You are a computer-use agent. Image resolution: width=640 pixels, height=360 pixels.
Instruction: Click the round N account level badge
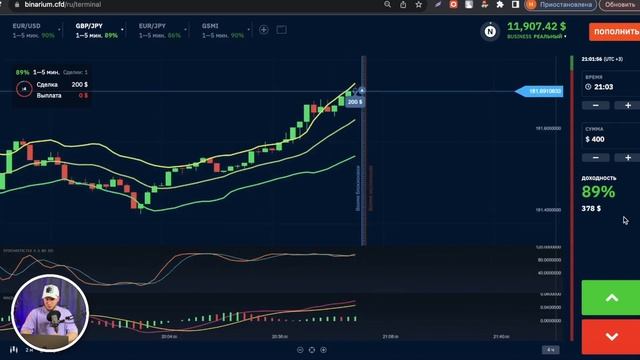[490, 31]
